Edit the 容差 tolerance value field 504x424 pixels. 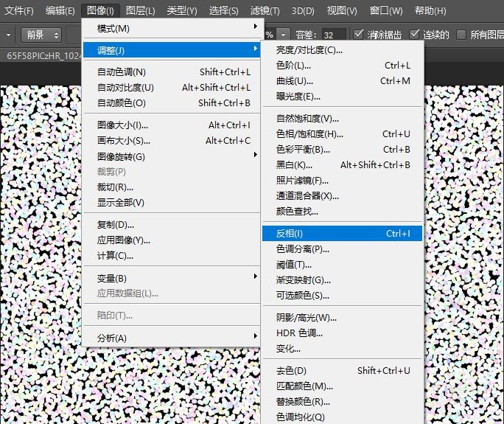click(x=334, y=35)
